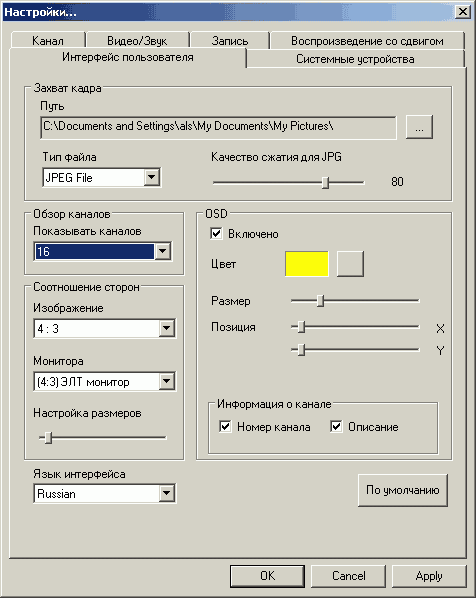Go to the Запись tab
476x598 pixels.
coord(230,40)
